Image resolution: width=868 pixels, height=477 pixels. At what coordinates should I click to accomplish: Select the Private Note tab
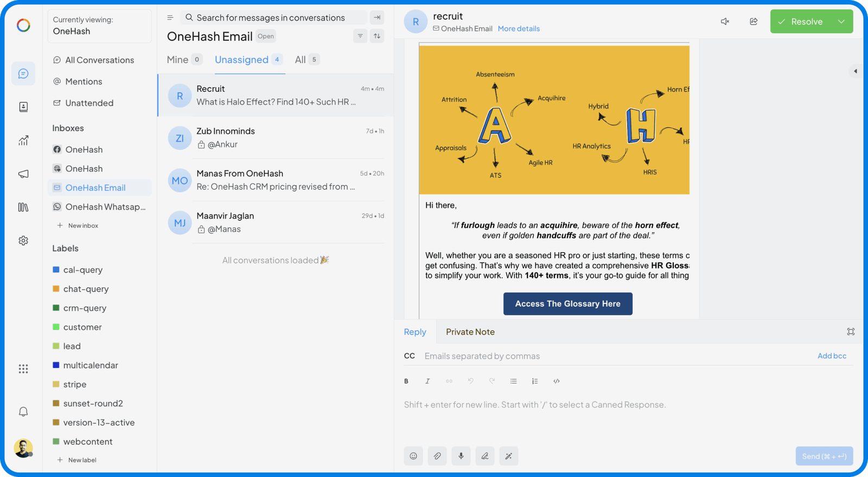[470, 332]
